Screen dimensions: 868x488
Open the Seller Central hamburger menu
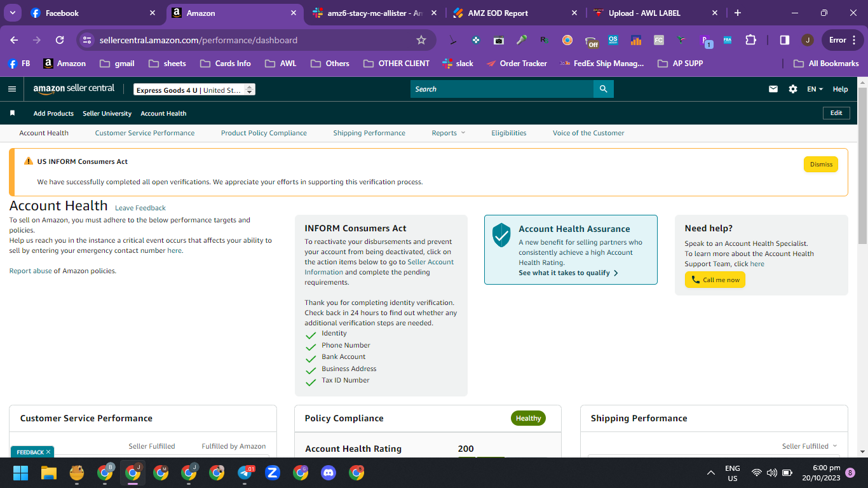(x=12, y=89)
